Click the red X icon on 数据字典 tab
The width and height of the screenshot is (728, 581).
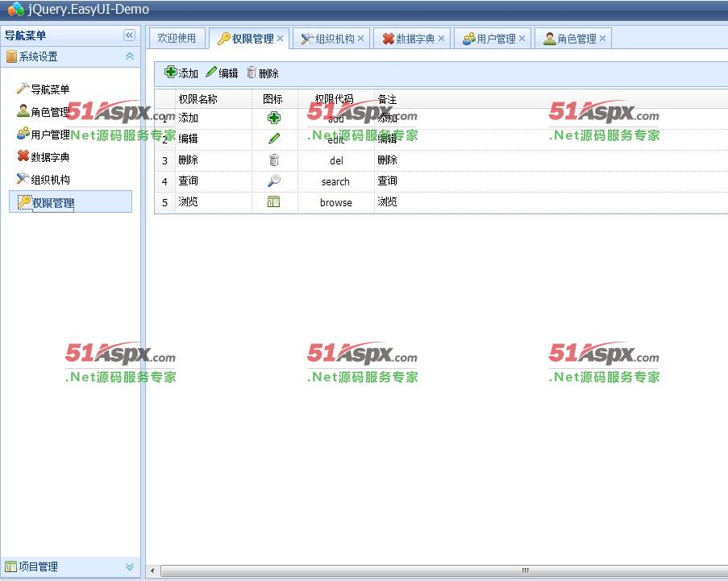(388, 39)
